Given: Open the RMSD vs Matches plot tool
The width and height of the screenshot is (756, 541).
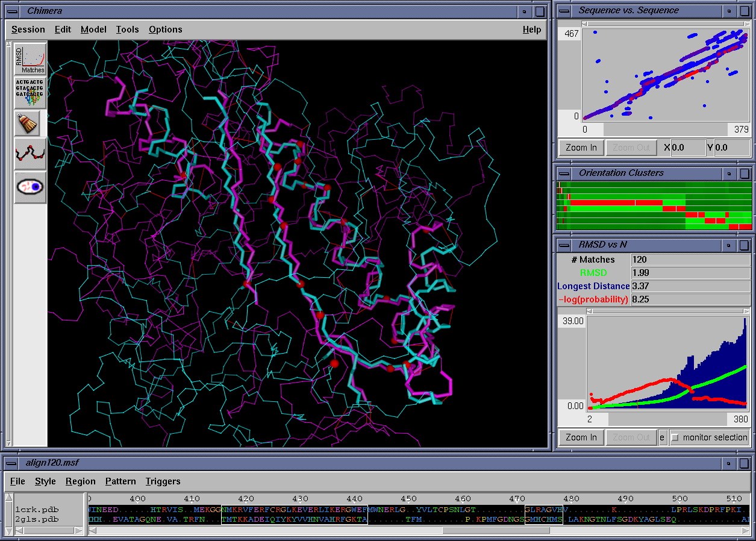Looking at the screenshot, I should pos(30,58).
